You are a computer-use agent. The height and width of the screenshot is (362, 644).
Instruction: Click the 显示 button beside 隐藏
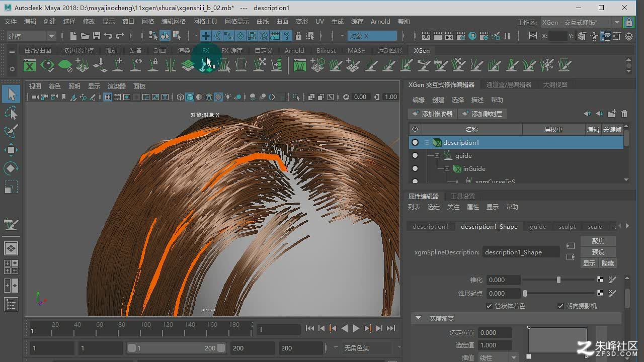(589, 263)
